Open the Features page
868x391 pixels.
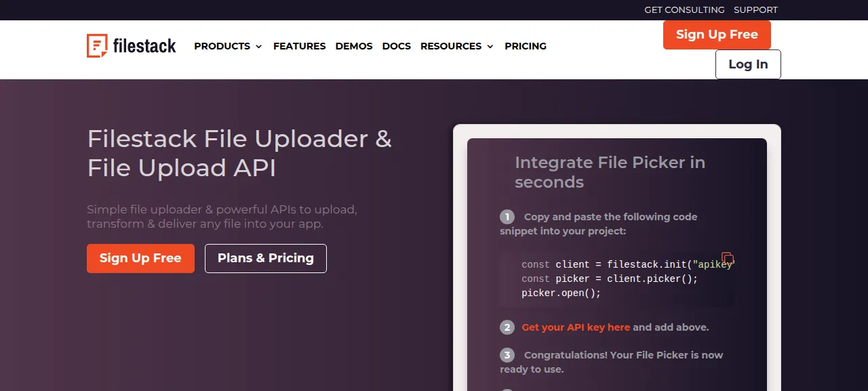tap(299, 46)
